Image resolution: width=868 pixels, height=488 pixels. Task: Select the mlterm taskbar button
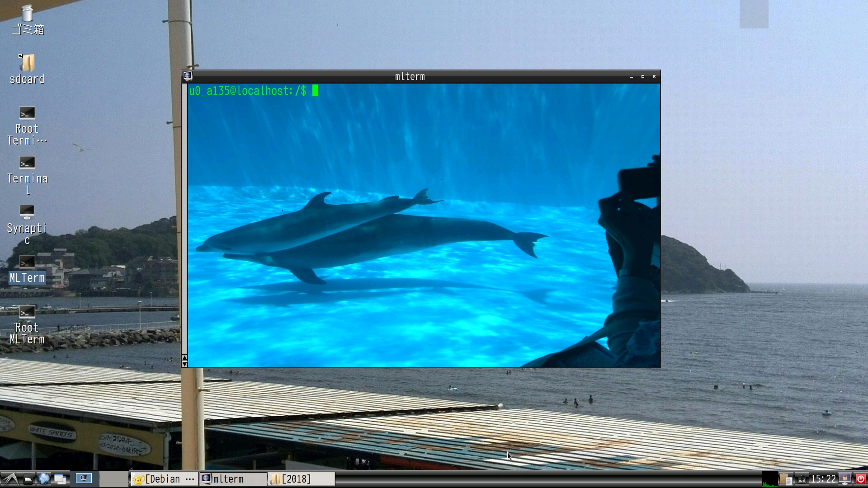click(233, 479)
